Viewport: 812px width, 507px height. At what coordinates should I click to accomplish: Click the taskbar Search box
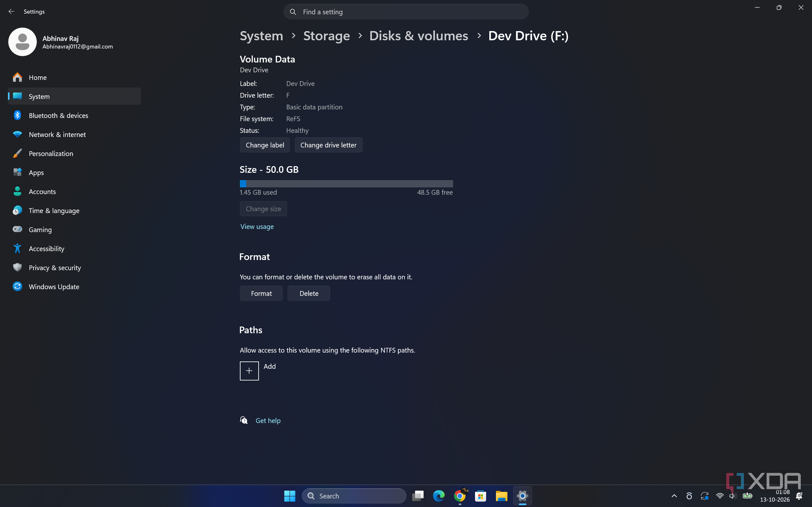pyautogui.click(x=354, y=496)
